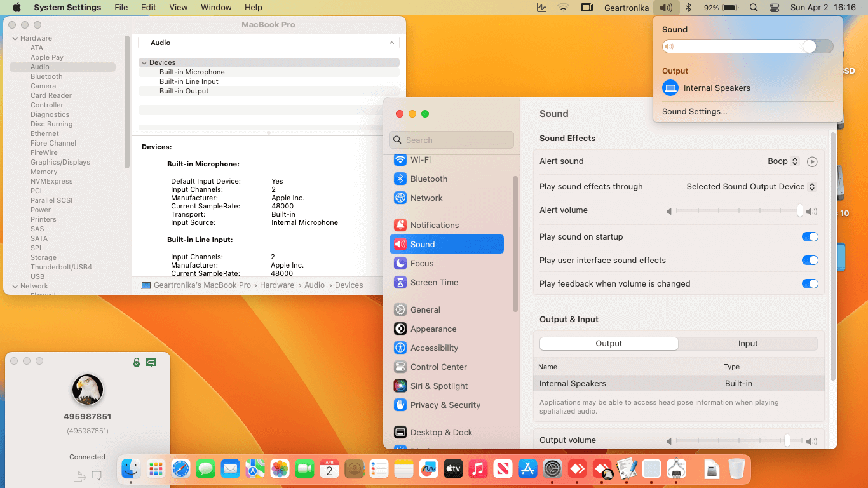The width and height of the screenshot is (868, 488).
Task: Play the Boop alert sound preview
Action: click(x=812, y=161)
